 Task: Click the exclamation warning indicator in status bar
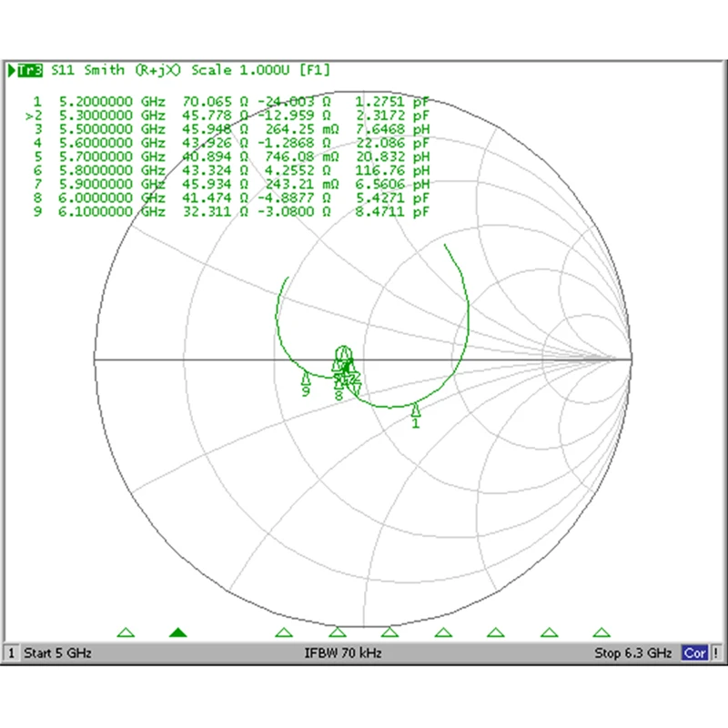coord(716,652)
